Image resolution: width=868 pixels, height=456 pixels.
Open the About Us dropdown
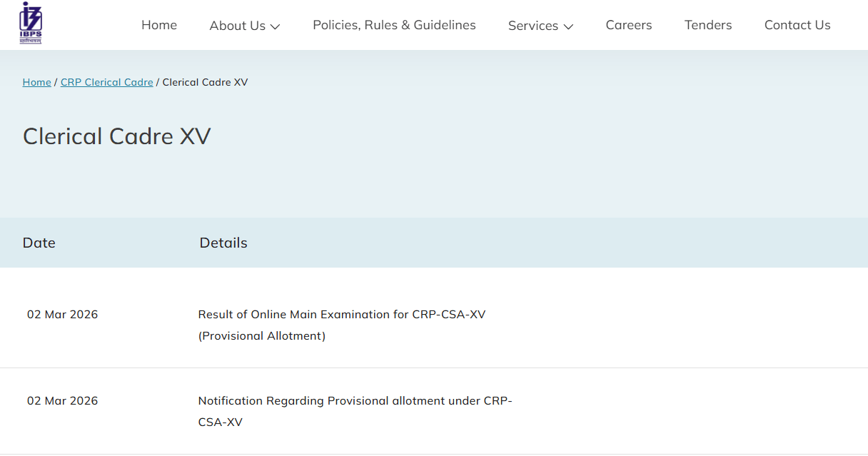pos(238,25)
